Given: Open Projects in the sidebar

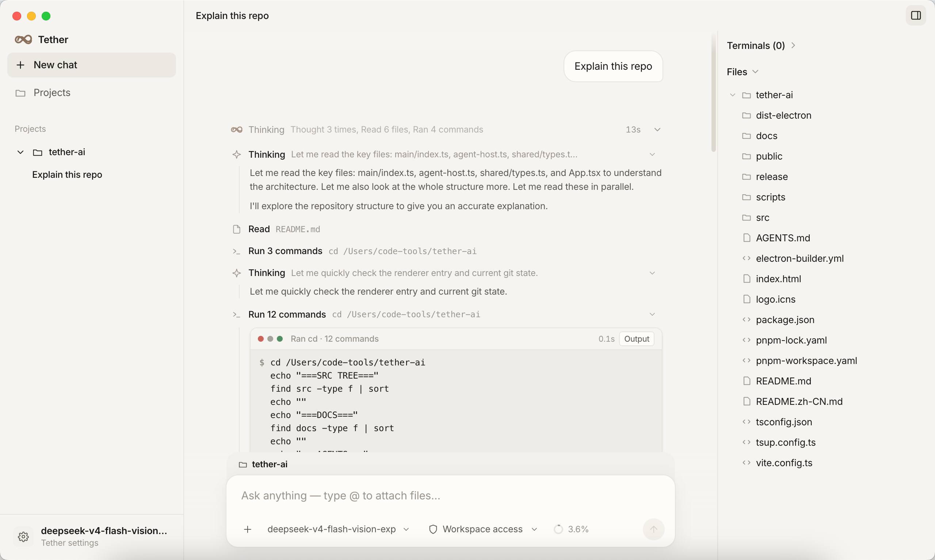Looking at the screenshot, I should 91,93.
